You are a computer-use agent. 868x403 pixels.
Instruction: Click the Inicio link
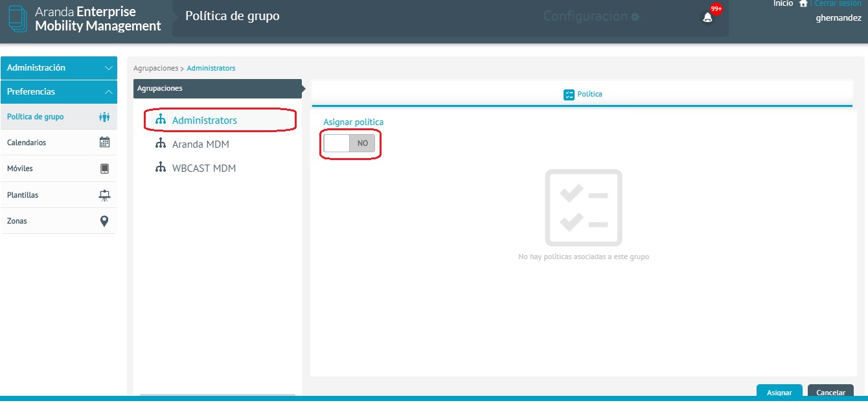(x=783, y=3)
